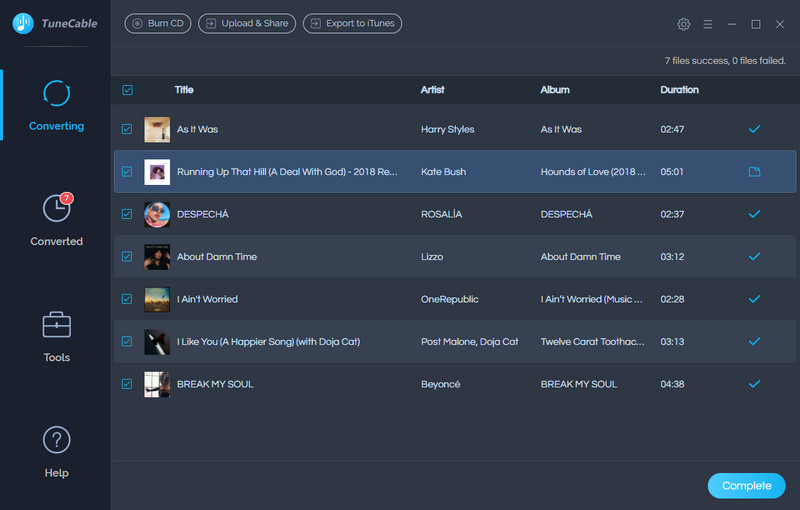Image resolution: width=800 pixels, height=510 pixels.
Task: Click the Export to iTunes button
Action: click(x=353, y=23)
